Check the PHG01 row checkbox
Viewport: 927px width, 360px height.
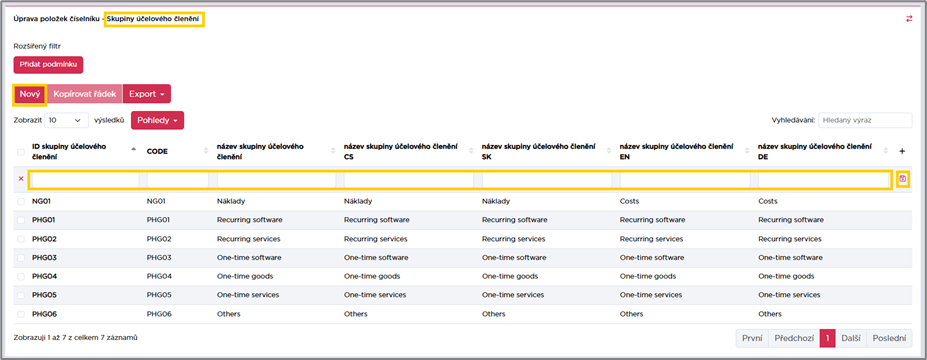21,220
